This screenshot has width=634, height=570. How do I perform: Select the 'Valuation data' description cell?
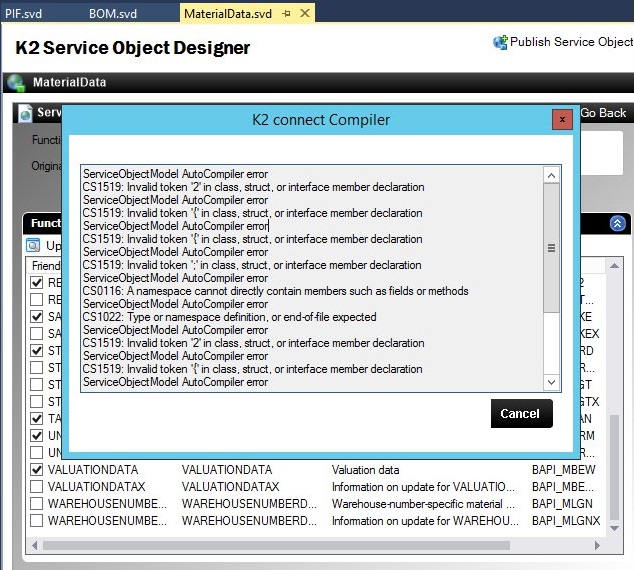tap(366, 470)
